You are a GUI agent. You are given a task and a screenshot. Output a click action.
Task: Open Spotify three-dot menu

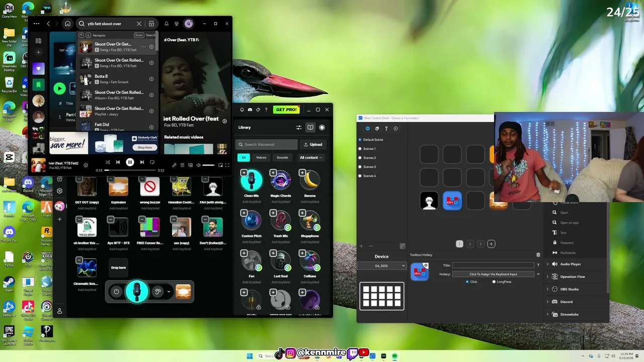tap(36, 24)
